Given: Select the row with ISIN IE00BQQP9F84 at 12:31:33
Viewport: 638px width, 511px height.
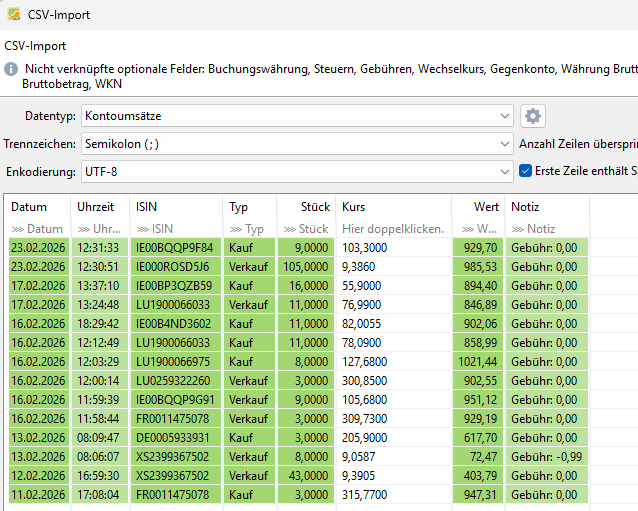Looking at the screenshot, I should coord(174,247).
